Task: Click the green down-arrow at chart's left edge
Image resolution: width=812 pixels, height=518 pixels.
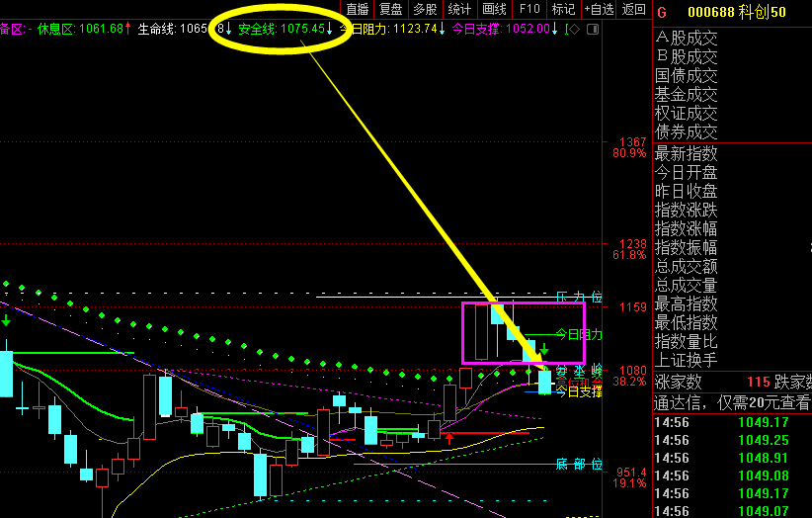Action: (6, 321)
